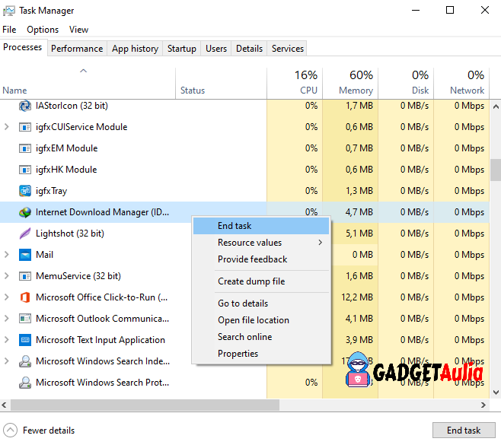
Task: Click the igfxTray process icon
Action: pos(25,191)
